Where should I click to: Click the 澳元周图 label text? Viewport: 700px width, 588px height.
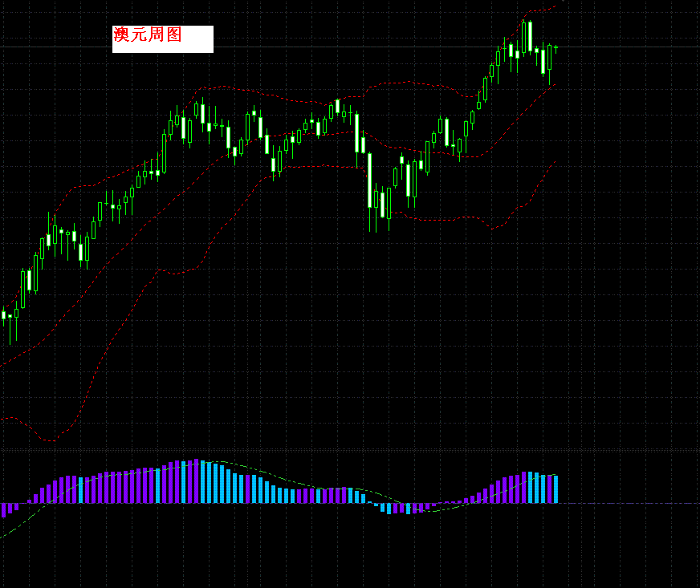tap(148, 34)
